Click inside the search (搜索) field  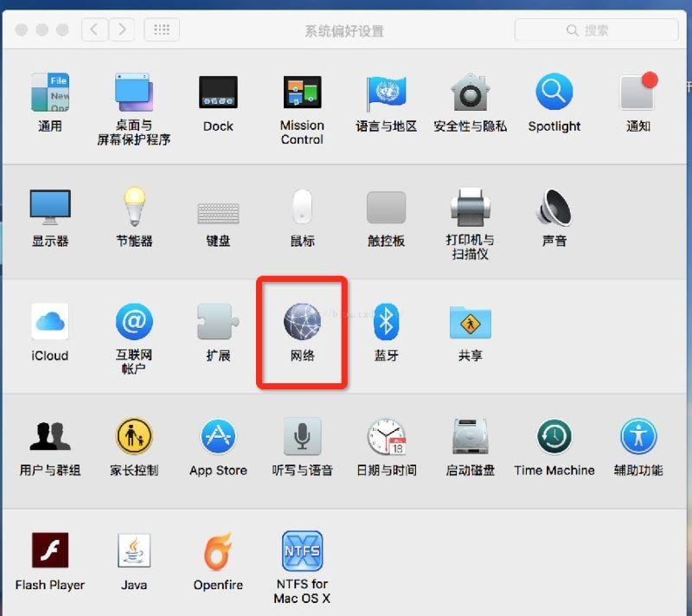tap(597, 29)
